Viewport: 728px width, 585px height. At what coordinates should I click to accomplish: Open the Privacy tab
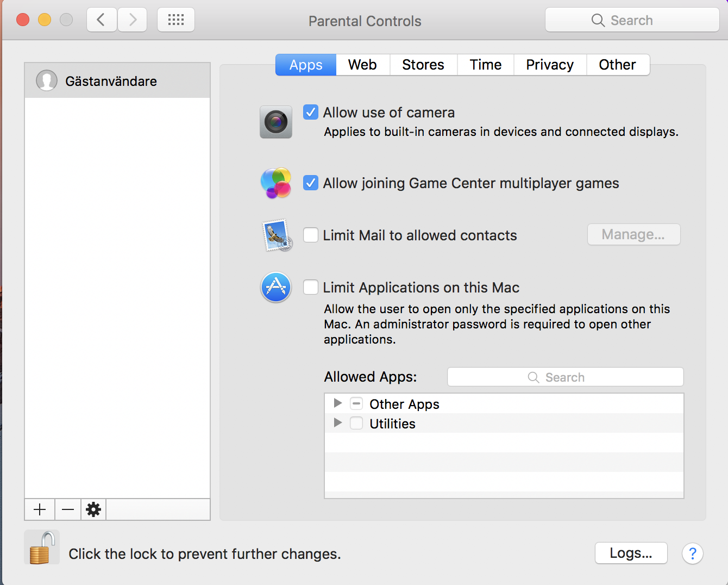[x=550, y=65]
